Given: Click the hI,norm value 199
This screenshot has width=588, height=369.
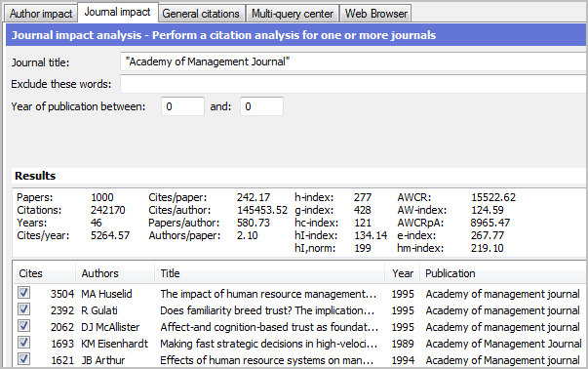Looking at the screenshot, I should (363, 249).
